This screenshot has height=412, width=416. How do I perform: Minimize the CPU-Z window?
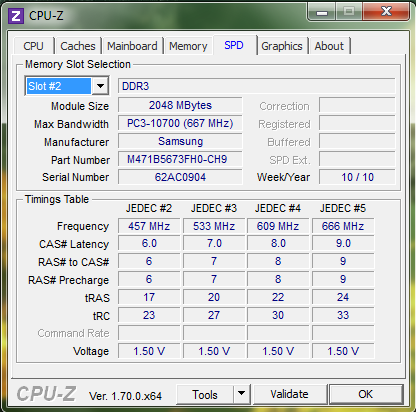[x=322, y=13]
